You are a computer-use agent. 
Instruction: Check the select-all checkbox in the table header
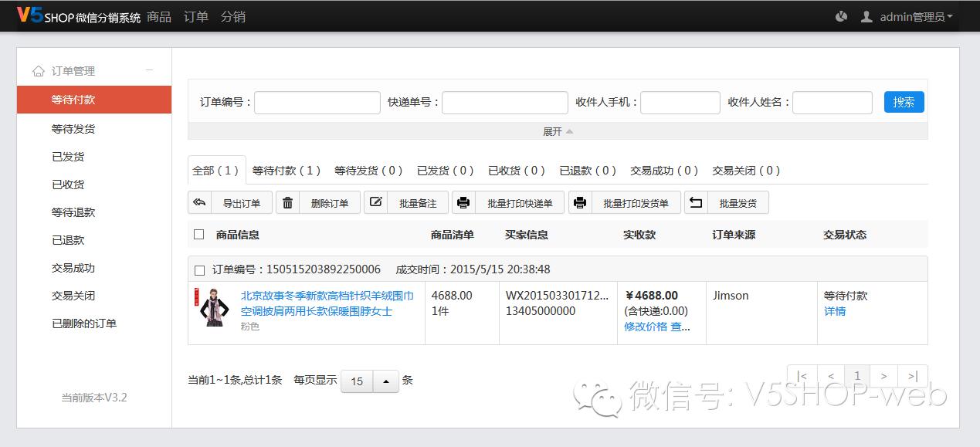198,234
